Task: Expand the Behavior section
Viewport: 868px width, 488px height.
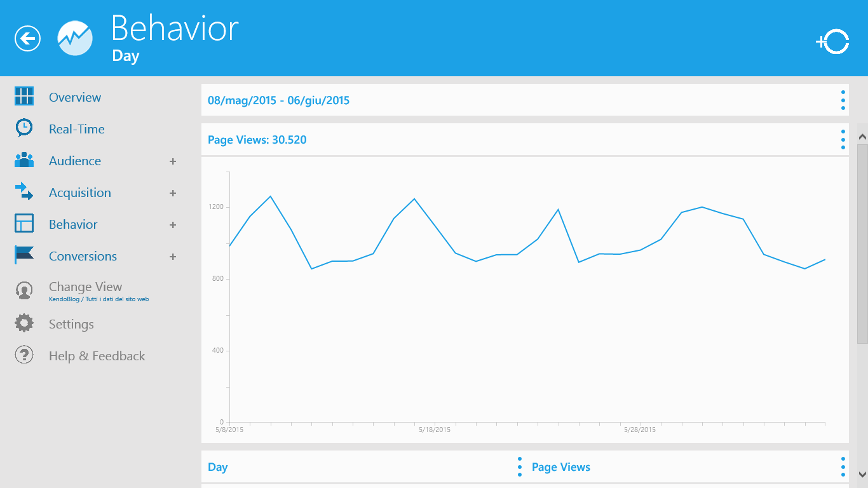Action: 173,225
